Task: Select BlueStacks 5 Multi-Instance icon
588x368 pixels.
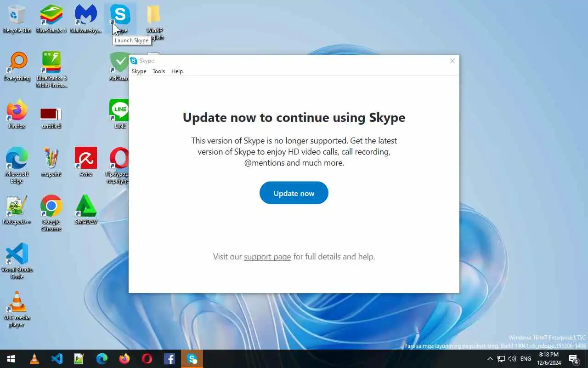Action: (51, 70)
